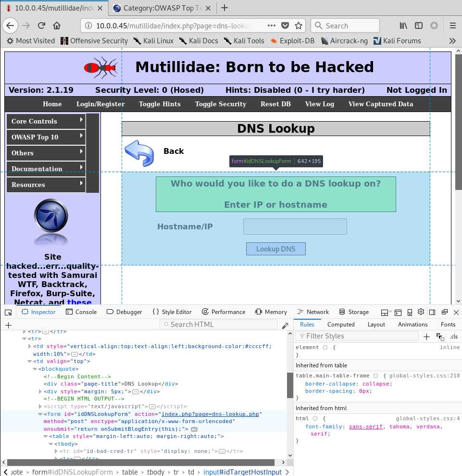This screenshot has height=476, width=462.
Task: Collapse the blockquote node
Action: (35, 369)
